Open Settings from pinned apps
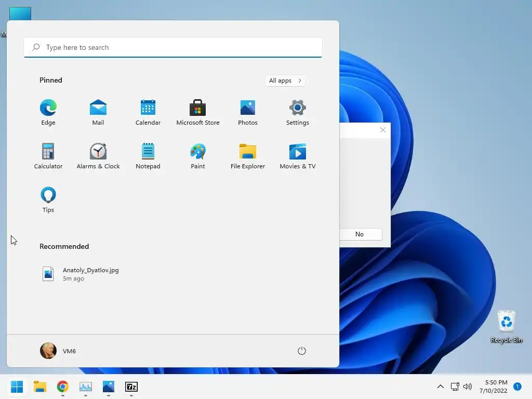This screenshot has height=399, width=532. pos(298,112)
